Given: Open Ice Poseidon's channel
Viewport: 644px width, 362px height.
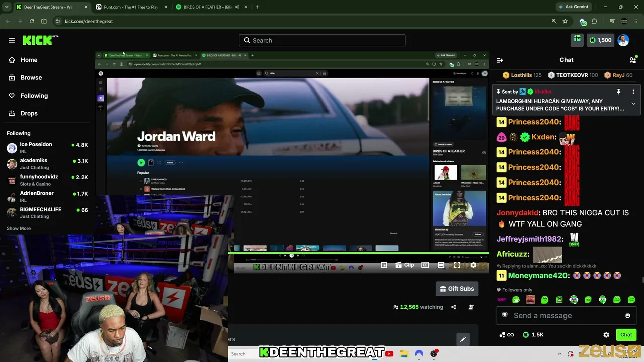Looking at the screenshot, I should (47, 148).
